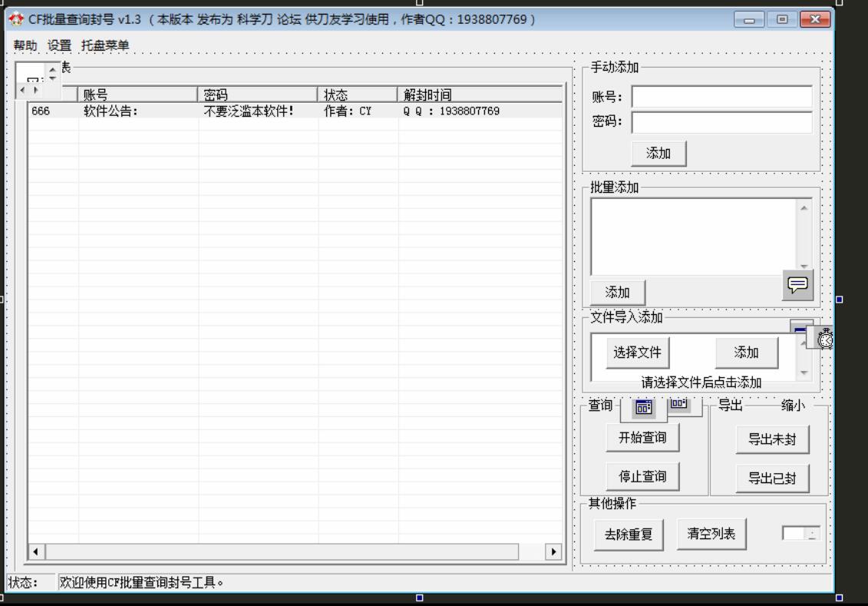Click the 解封时间 column header

[x=480, y=94]
